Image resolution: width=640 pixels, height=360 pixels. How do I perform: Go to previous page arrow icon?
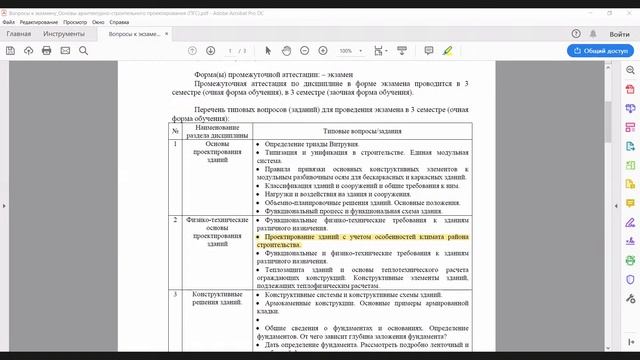(x=192, y=51)
